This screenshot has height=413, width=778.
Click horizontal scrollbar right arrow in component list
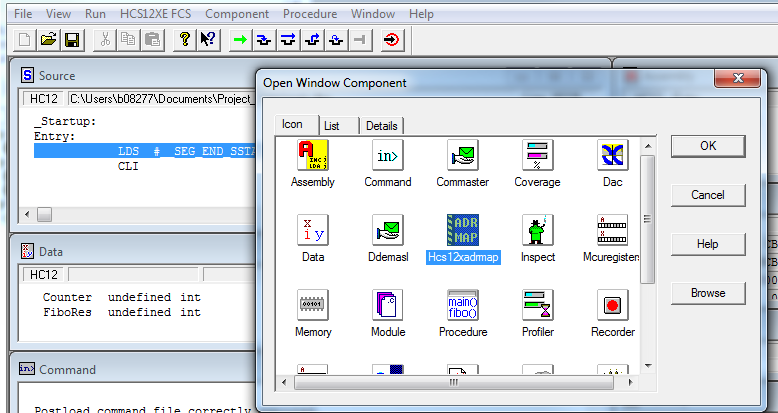[631, 382]
